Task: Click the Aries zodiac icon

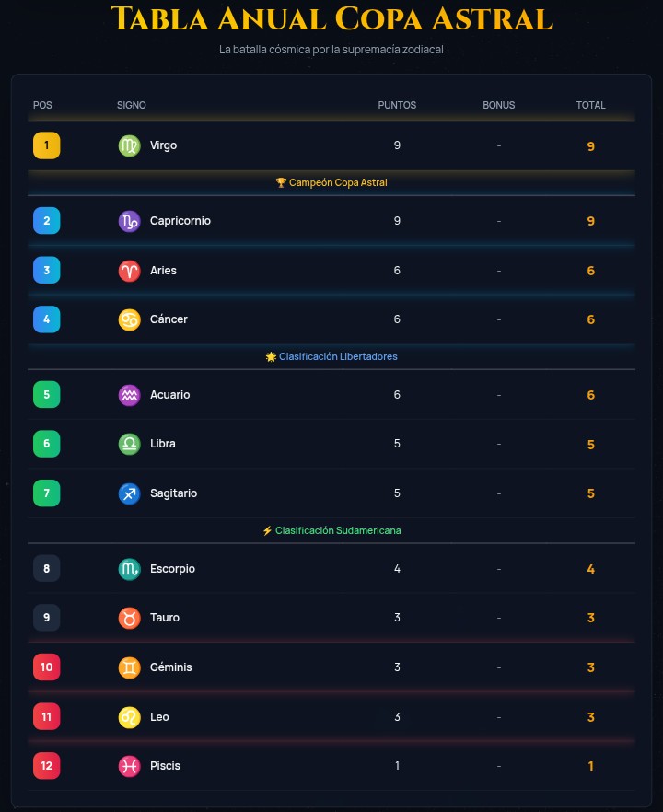Action: coord(130,271)
